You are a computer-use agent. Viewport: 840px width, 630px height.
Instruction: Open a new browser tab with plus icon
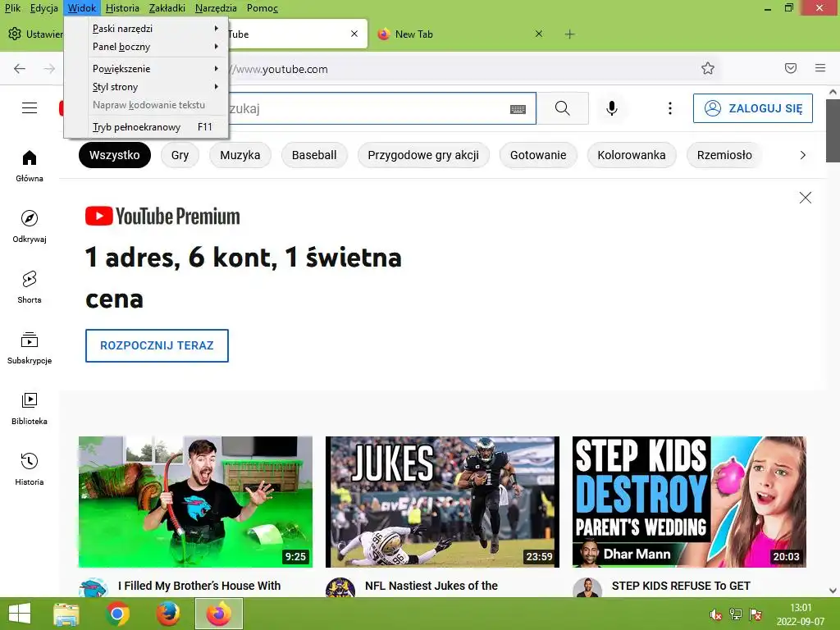[x=570, y=34]
